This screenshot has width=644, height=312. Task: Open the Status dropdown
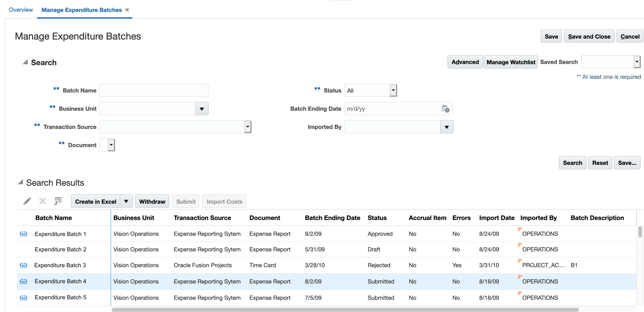(x=393, y=90)
